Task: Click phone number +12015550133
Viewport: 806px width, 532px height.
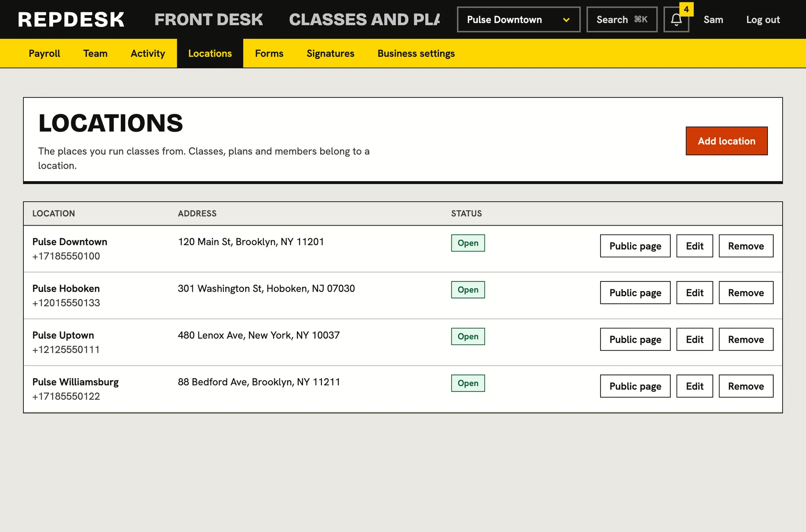Action: point(66,303)
